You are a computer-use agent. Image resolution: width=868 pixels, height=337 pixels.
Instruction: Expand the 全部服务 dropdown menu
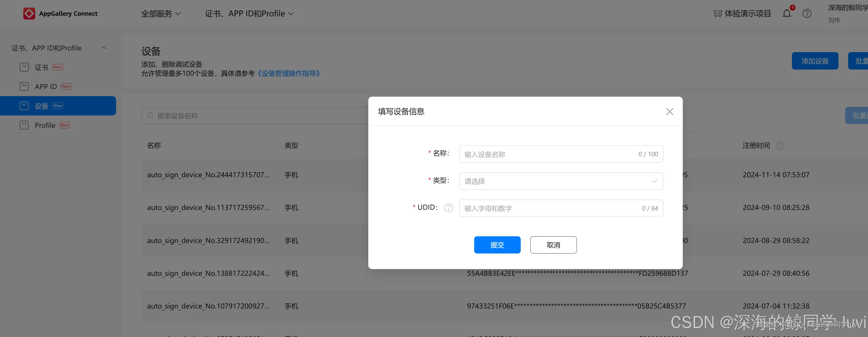tap(161, 13)
